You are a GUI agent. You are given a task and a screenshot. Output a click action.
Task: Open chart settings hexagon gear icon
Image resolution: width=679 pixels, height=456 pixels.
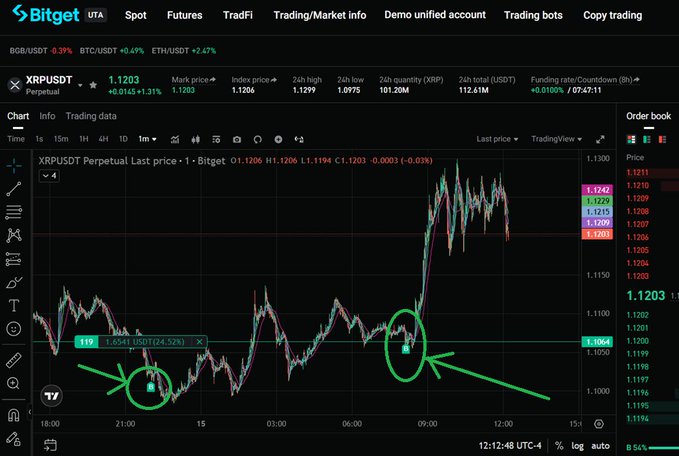[x=599, y=424]
